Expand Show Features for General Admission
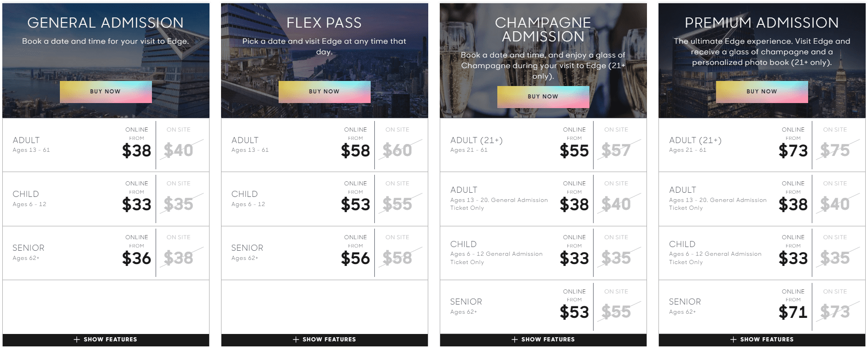868x351 pixels. (x=105, y=339)
